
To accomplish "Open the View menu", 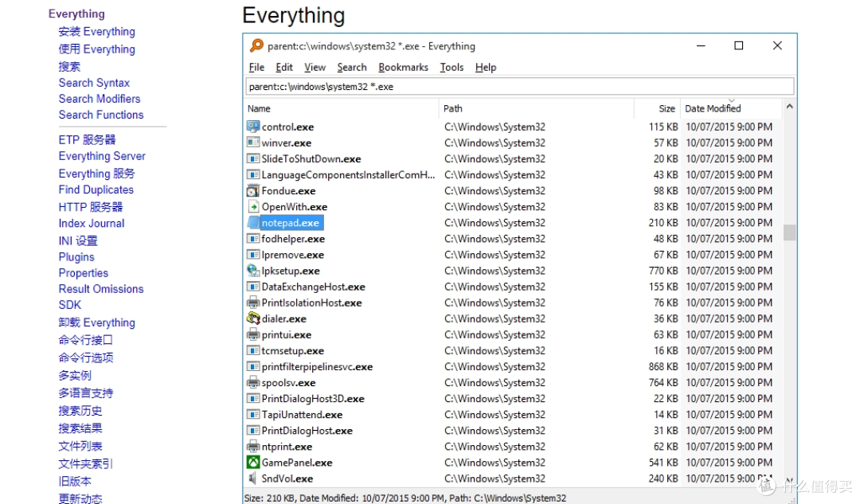I will [x=315, y=68].
